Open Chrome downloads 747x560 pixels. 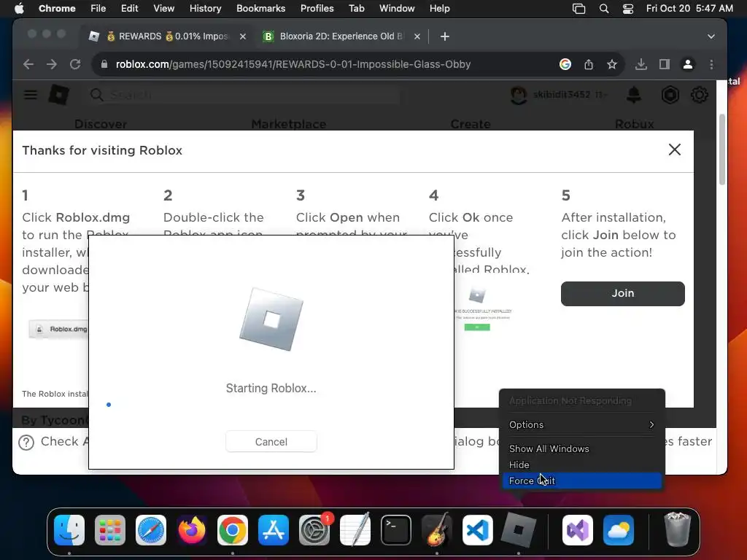pyautogui.click(x=641, y=64)
